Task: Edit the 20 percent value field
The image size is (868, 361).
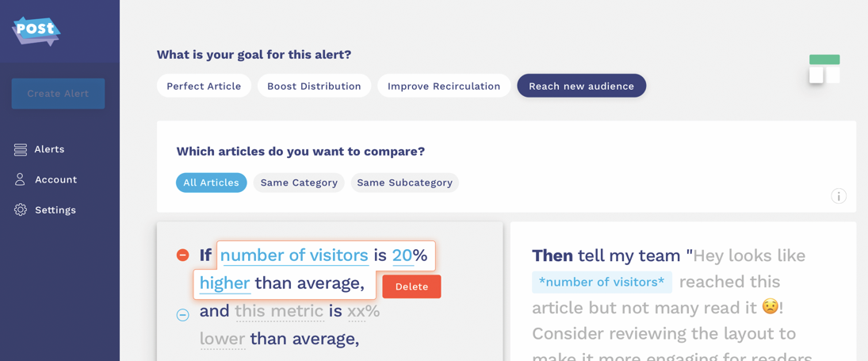Action: [403, 255]
